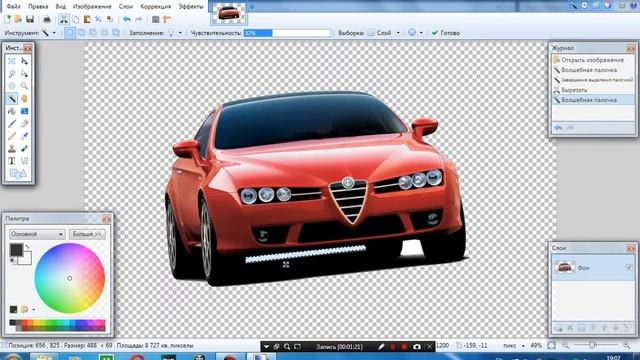Select the Ellipse Select tool
Image resolution: width=640 pixels, height=360 pixels.
click(x=12, y=86)
